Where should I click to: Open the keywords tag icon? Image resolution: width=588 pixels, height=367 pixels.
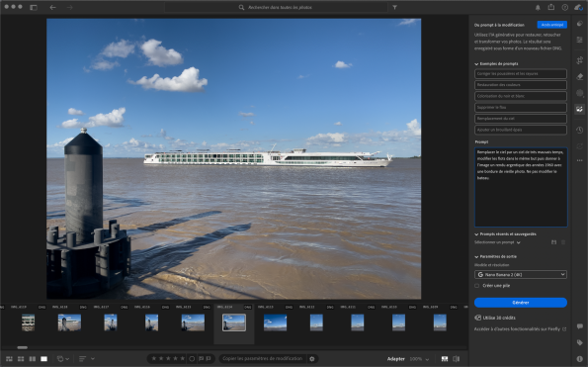(x=580, y=342)
